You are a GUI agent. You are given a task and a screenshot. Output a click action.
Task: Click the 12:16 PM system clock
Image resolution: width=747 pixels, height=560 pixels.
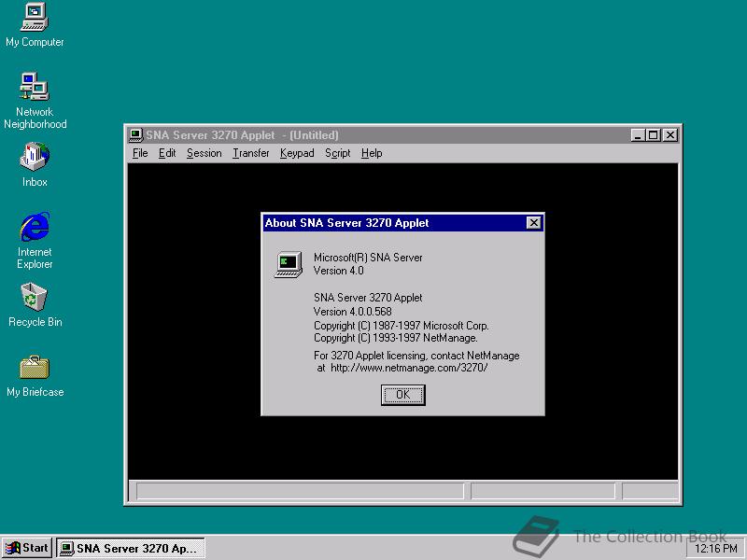pyautogui.click(x=716, y=549)
